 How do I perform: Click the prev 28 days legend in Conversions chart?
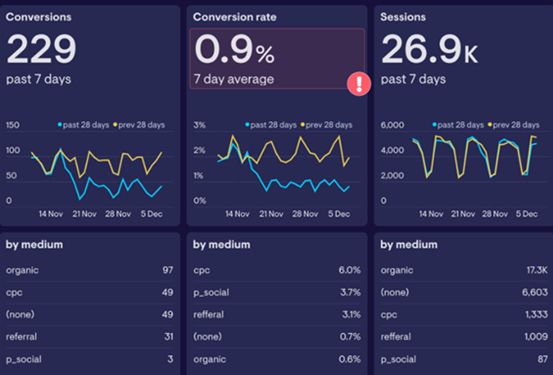(x=141, y=125)
